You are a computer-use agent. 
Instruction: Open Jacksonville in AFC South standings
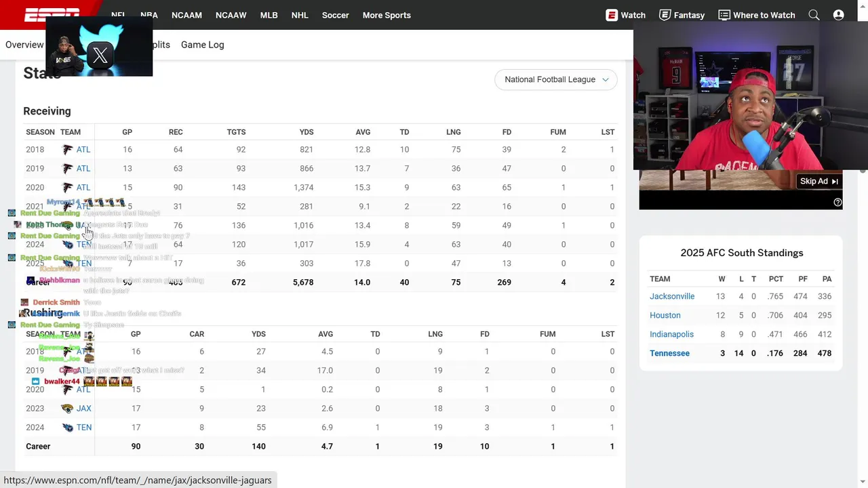coord(672,296)
